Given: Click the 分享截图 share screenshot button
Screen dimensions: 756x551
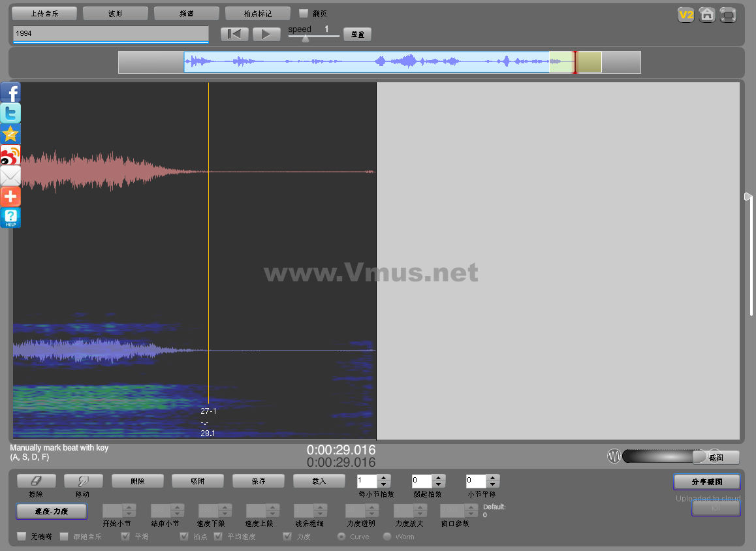Looking at the screenshot, I should point(707,482).
